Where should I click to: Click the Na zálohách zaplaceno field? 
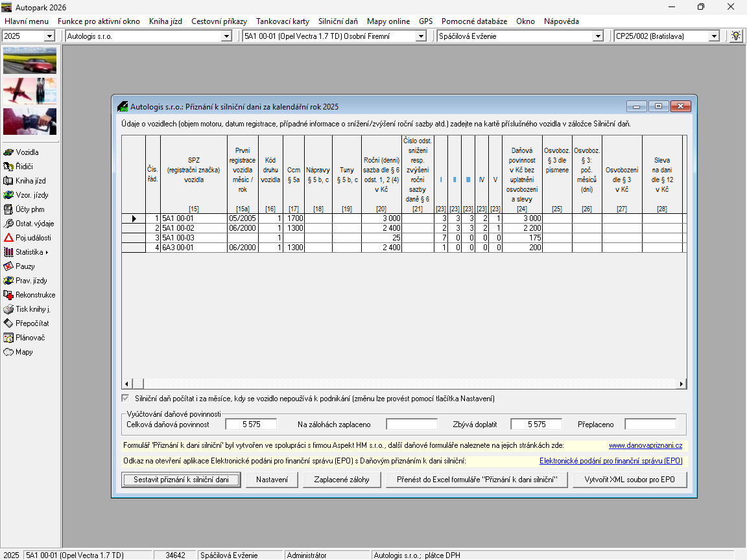(412, 425)
